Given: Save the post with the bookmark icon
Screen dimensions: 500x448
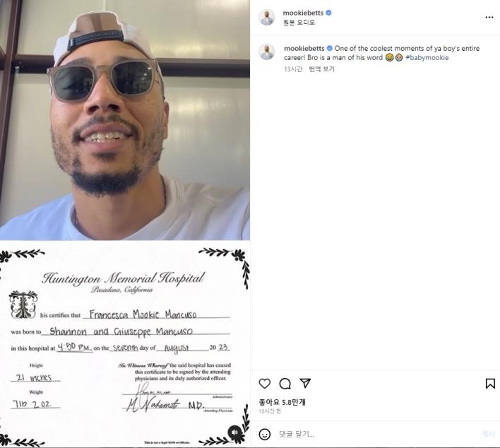Looking at the screenshot, I should point(490,384).
